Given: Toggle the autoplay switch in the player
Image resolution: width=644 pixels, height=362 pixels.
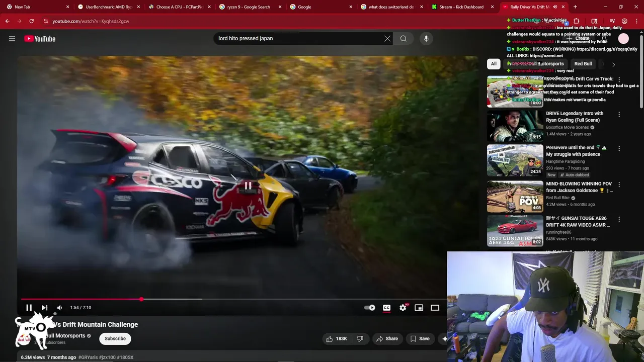Looking at the screenshot, I should 370,308.
